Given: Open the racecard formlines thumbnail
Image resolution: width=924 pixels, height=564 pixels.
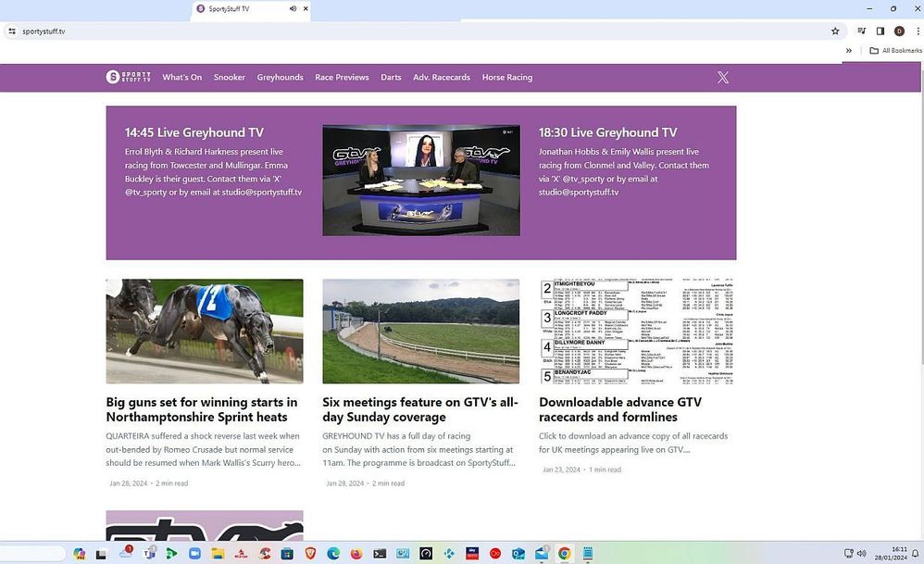Looking at the screenshot, I should (637, 332).
